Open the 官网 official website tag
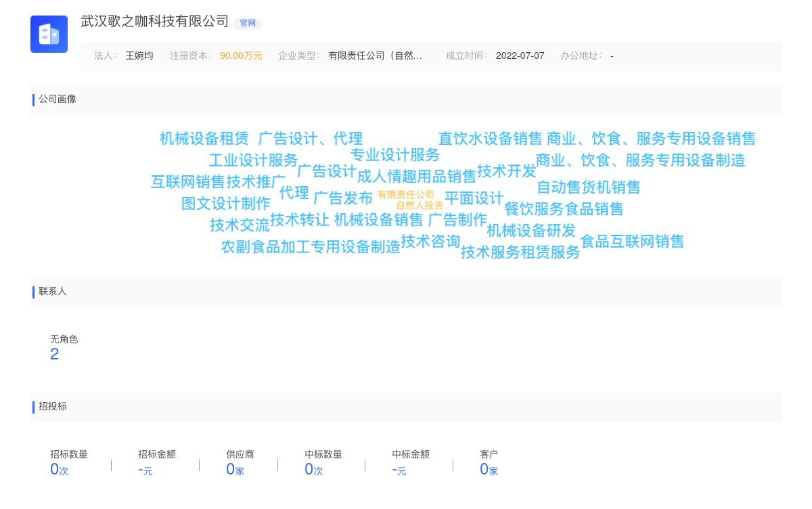This screenshot has height=509, width=812. click(x=248, y=23)
